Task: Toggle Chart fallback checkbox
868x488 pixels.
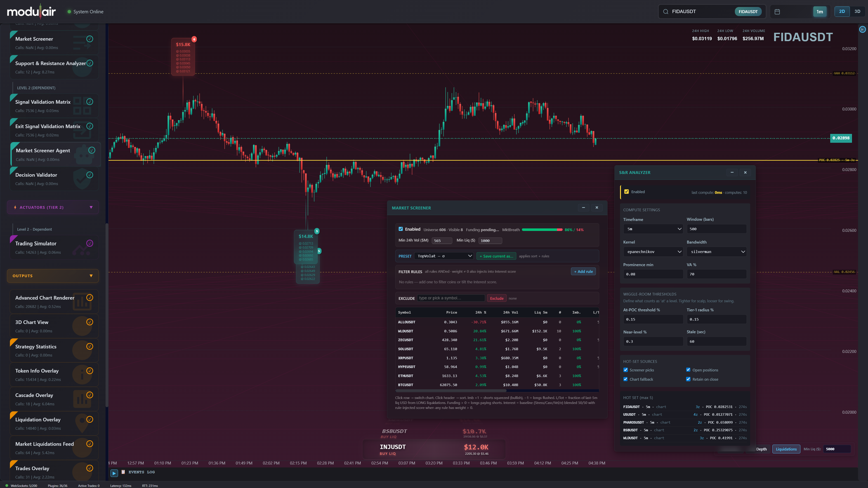Action: click(626, 379)
